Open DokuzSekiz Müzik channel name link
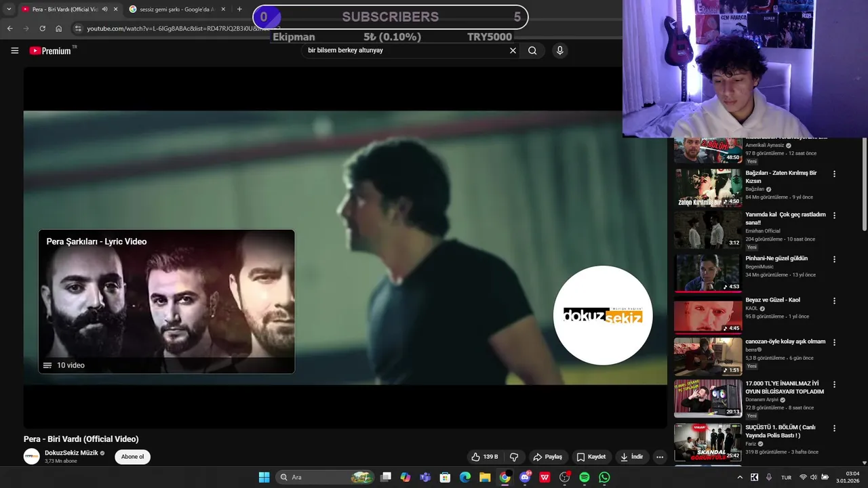The width and height of the screenshot is (868, 488). [71, 453]
